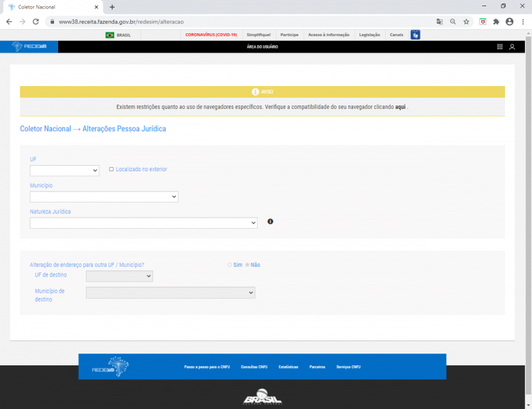
Task: Open the UF dropdown
Action: (64, 171)
